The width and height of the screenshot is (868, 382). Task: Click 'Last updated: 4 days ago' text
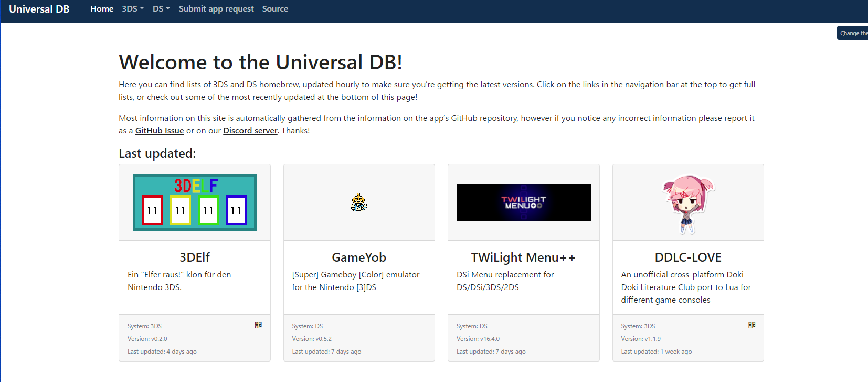pos(162,352)
